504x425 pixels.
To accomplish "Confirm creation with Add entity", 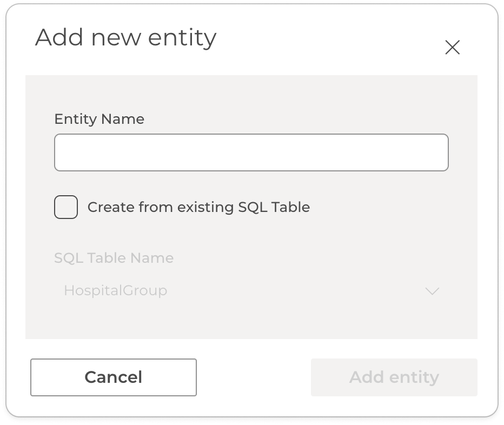I will (x=394, y=377).
